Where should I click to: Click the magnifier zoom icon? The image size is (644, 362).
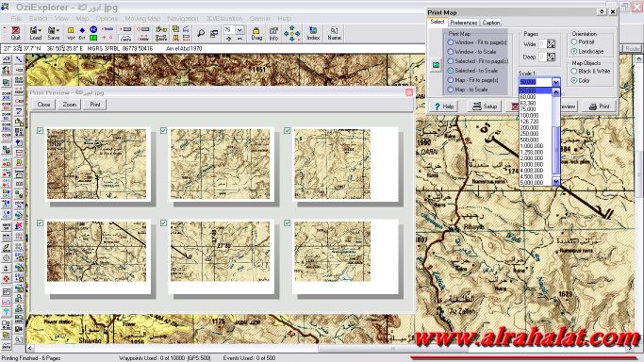click(201, 33)
